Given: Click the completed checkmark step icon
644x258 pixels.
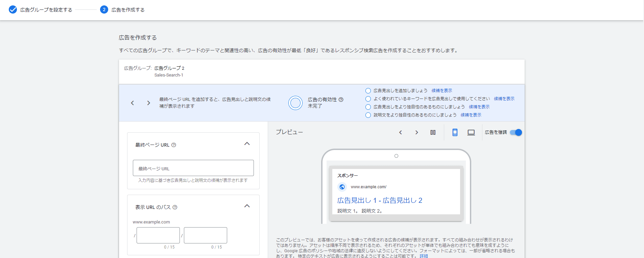Looking at the screenshot, I should pos(13,9).
